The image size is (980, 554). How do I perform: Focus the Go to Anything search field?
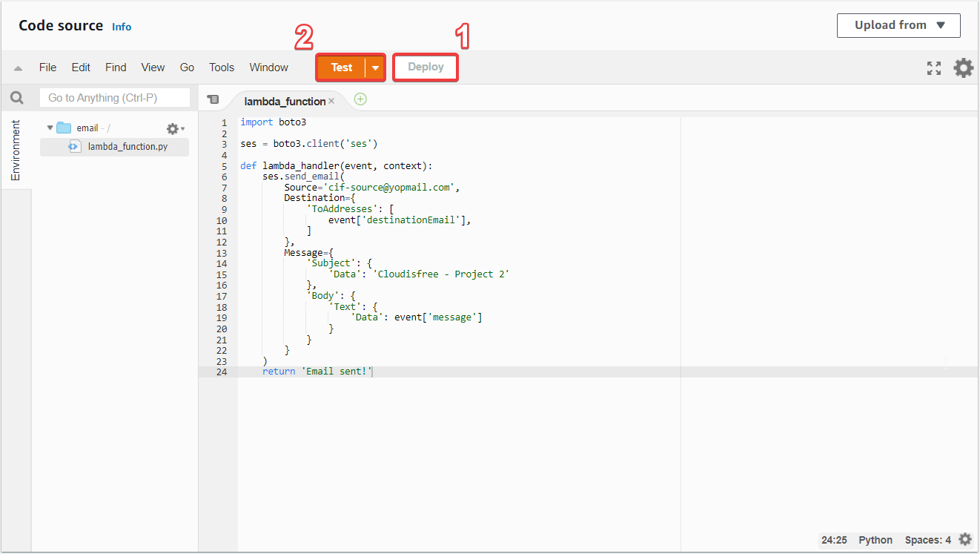tap(115, 98)
